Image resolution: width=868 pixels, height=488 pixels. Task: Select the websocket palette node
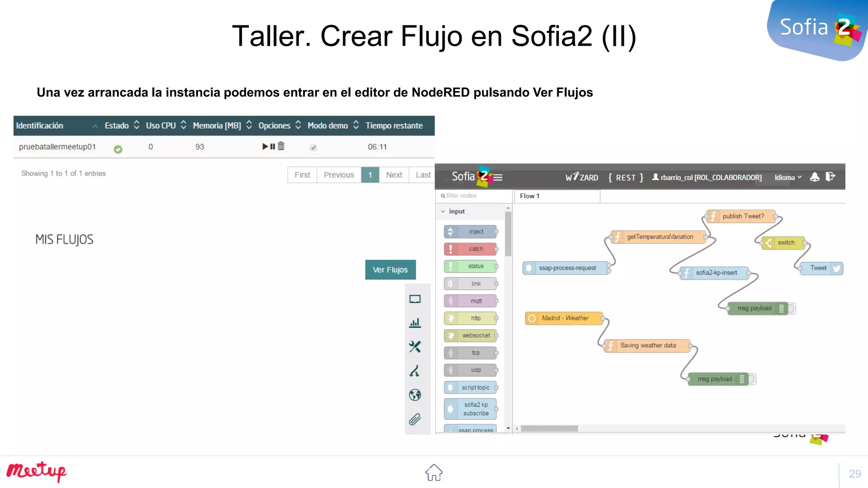click(x=470, y=335)
